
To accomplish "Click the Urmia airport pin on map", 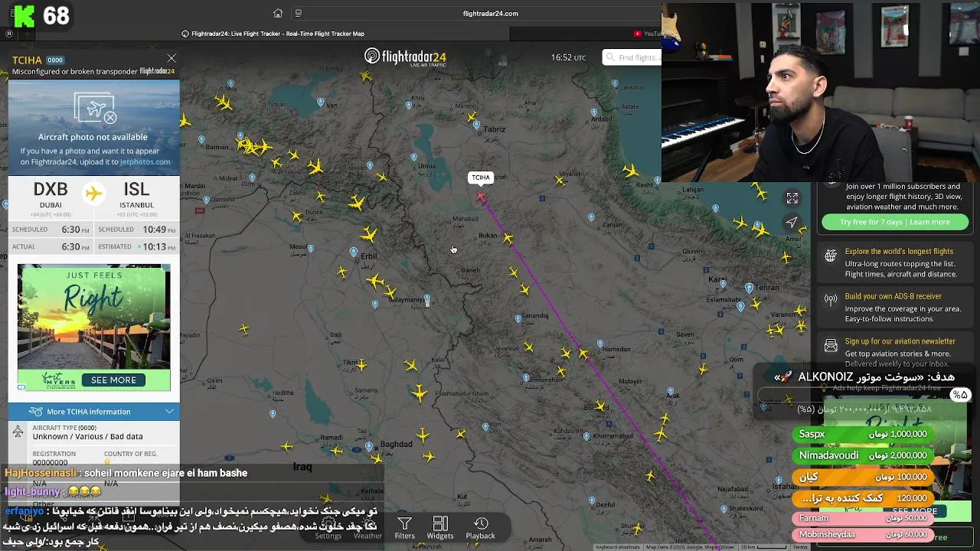I will [x=413, y=157].
